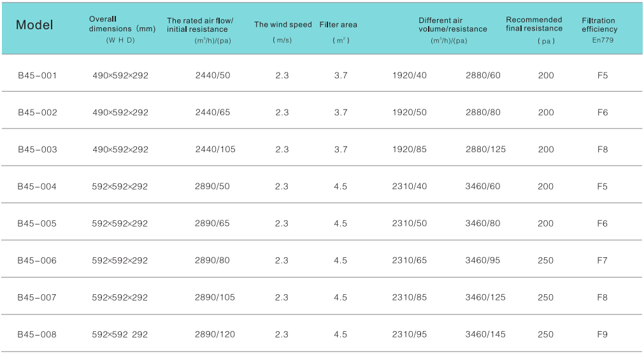Click the rated air flow header
The width and height of the screenshot is (644, 354).
pyautogui.click(x=200, y=25)
